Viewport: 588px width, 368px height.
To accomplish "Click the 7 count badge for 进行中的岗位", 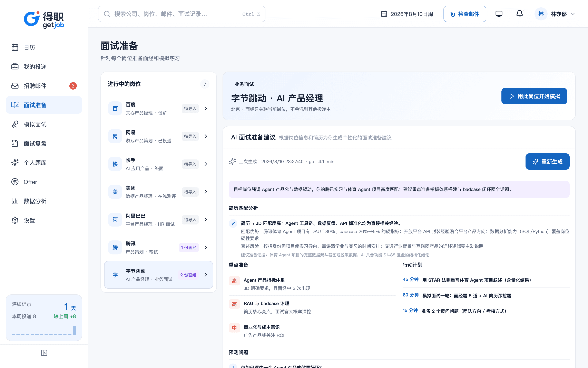I will click(205, 84).
